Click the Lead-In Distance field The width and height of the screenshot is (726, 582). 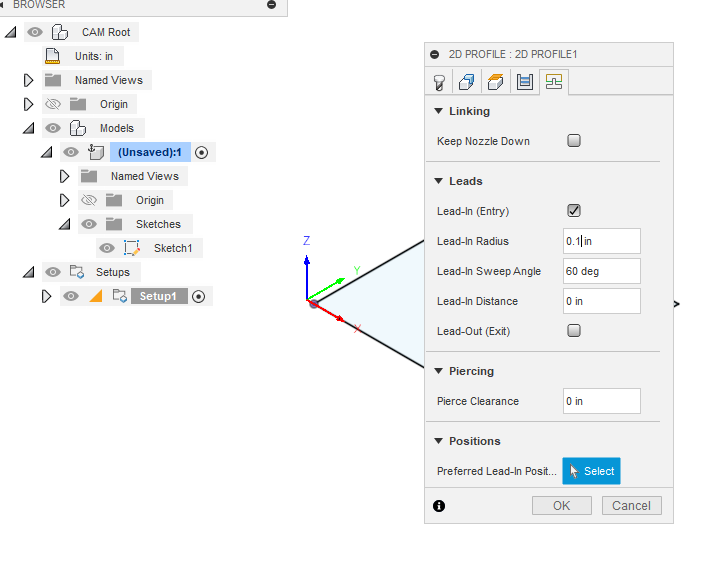[x=601, y=301]
